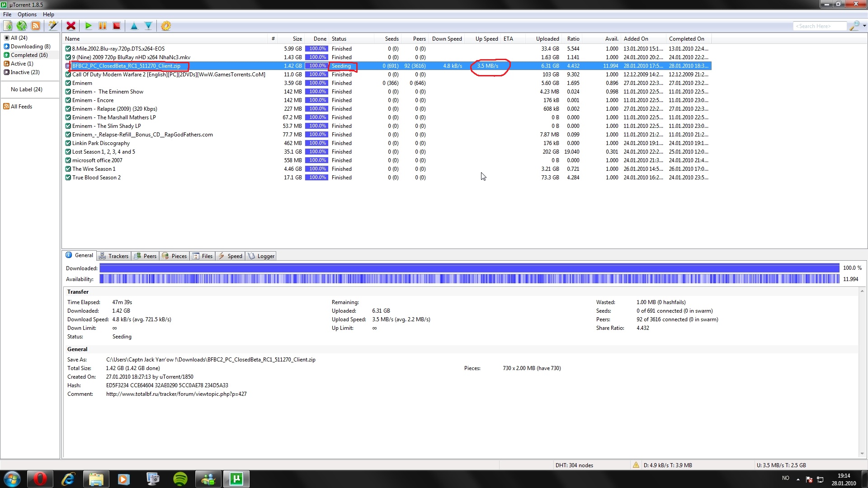Viewport: 868px width, 488px height.
Task: Select Downloading (8) category
Action: (x=30, y=47)
